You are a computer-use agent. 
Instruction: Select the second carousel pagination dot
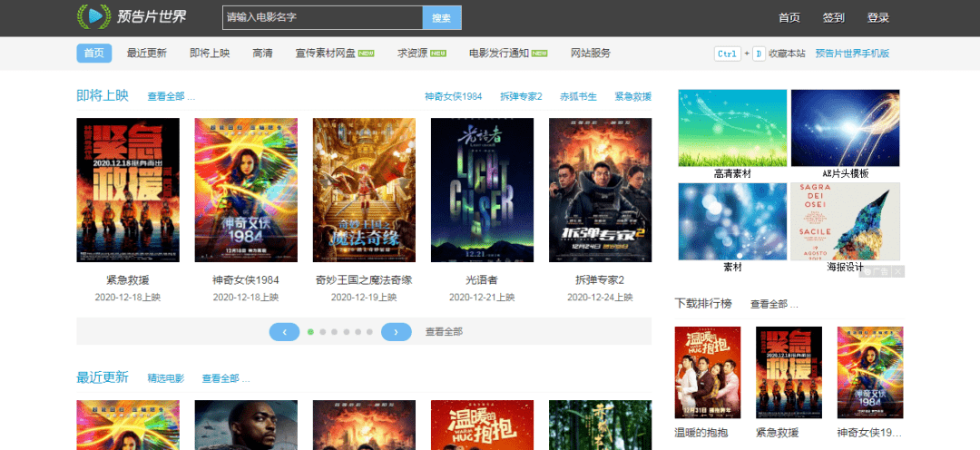(x=322, y=332)
